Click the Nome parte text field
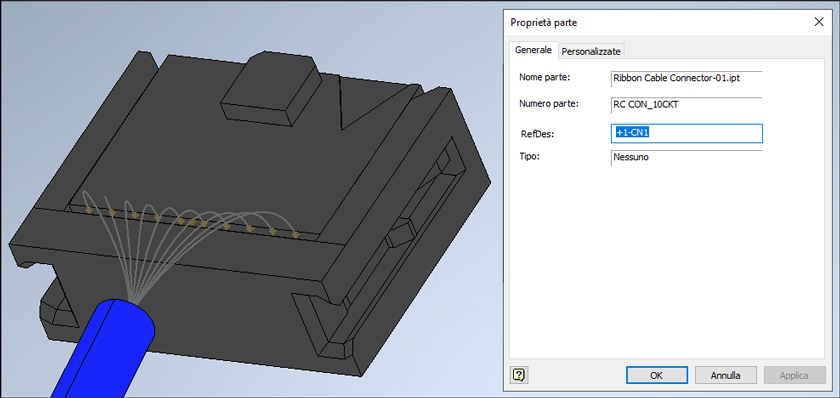Viewport: 840px width, 398px height. pyautogui.click(x=686, y=78)
